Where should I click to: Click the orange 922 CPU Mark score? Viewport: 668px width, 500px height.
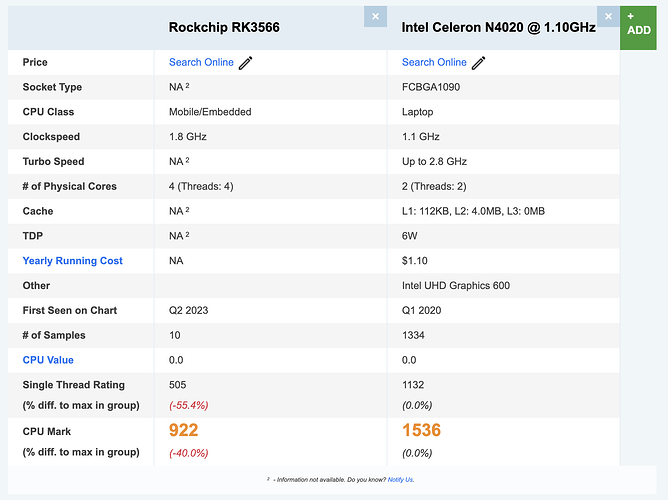pos(184,430)
